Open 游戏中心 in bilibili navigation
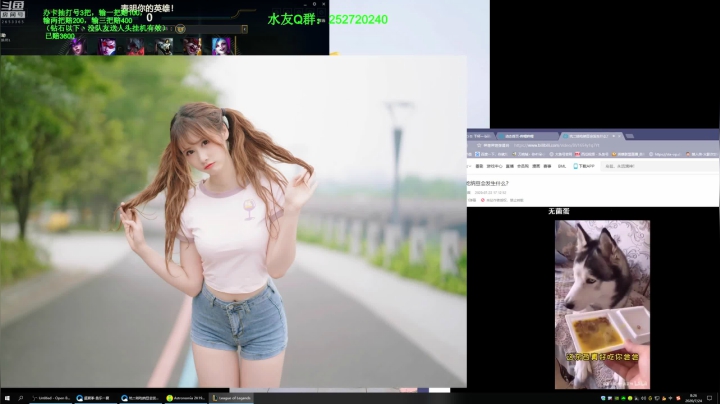Image resolution: width=720 pixels, height=404 pixels. (495, 166)
